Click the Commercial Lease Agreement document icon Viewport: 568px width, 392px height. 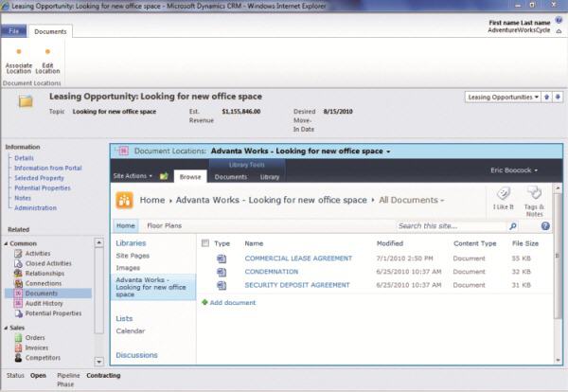222,258
